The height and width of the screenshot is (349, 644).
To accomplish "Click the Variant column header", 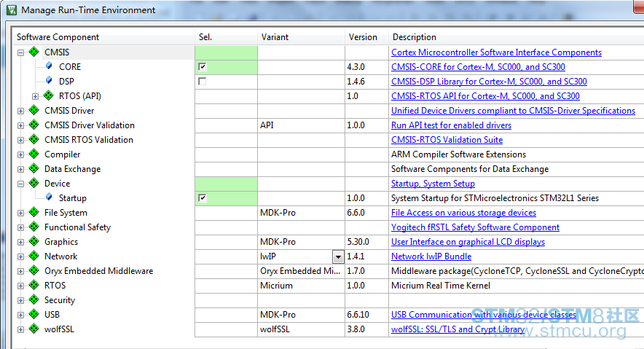I will point(301,37).
